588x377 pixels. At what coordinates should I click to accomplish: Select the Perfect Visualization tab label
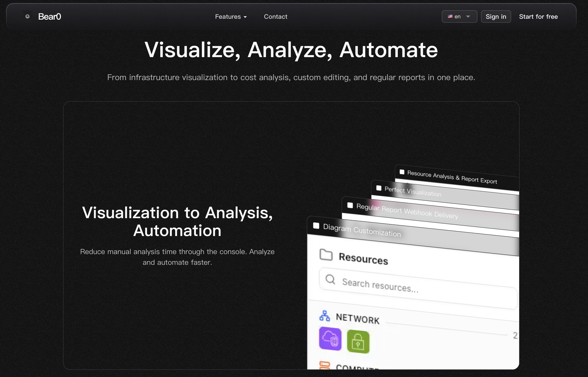pos(413,191)
